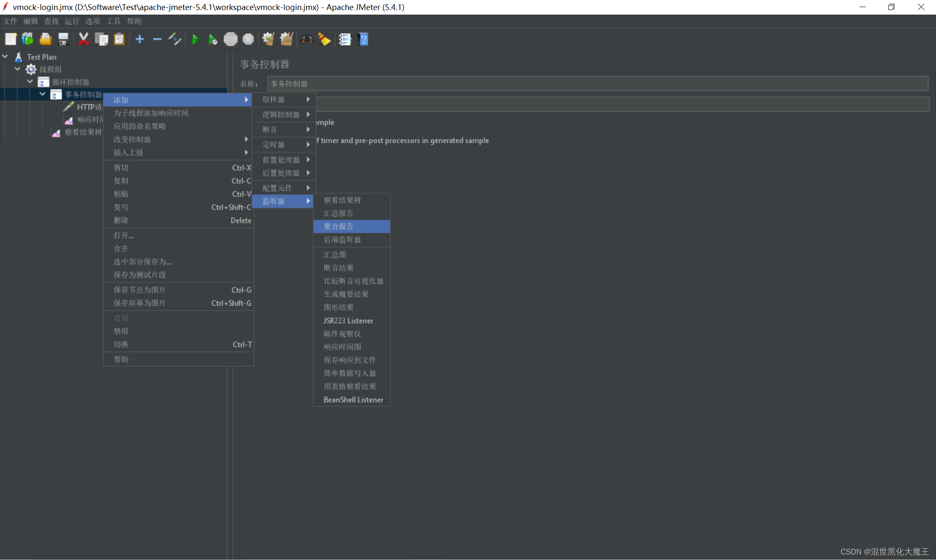Click the red scissors Cut icon
Image resolution: width=936 pixels, height=560 pixels.
[83, 39]
